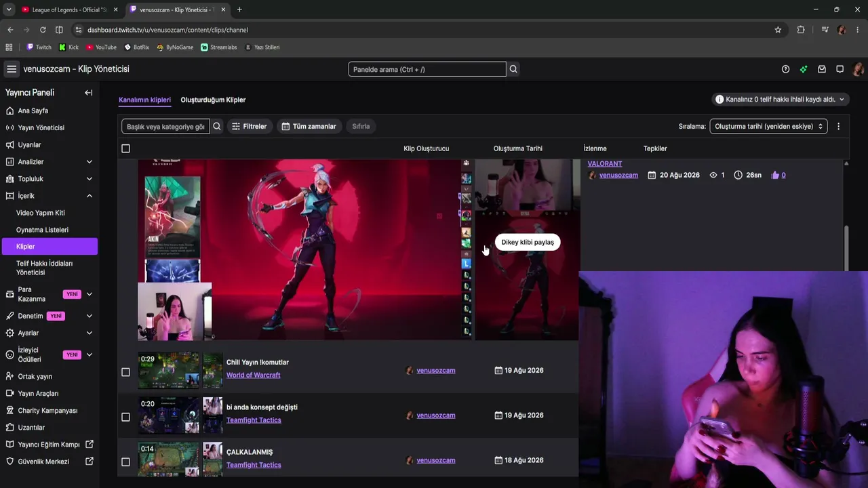Open the Chrome media controls icon
The width and height of the screenshot is (868, 488).
pyautogui.click(x=825, y=30)
